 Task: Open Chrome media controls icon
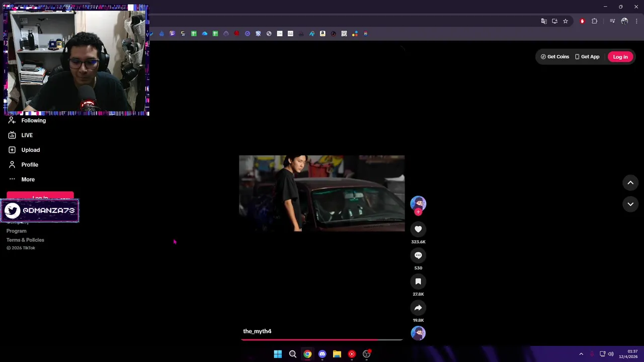click(612, 21)
